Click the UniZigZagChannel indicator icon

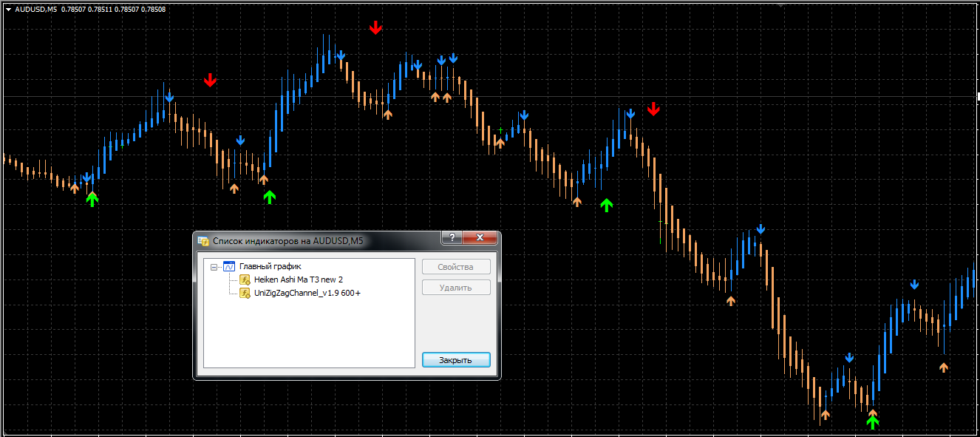pos(245,293)
